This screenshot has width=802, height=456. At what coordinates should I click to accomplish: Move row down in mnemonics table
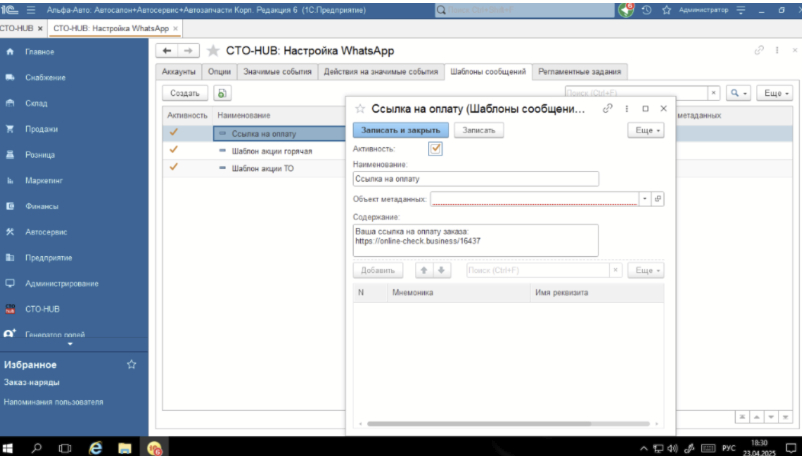(x=441, y=270)
